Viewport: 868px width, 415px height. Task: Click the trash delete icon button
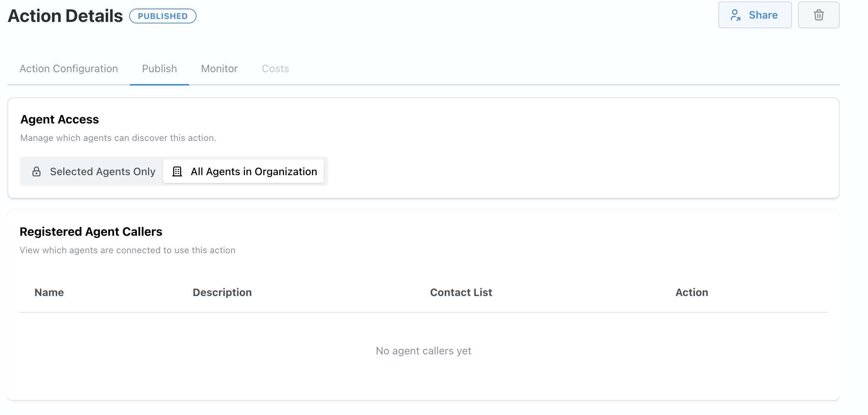(818, 15)
